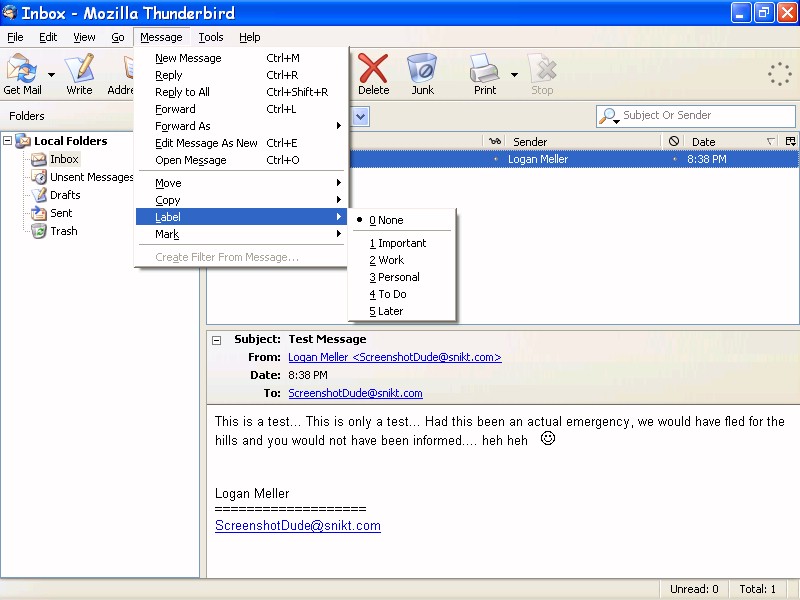Click the Sent folder icon
This screenshot has width=800, height=600.
(39, 213)
